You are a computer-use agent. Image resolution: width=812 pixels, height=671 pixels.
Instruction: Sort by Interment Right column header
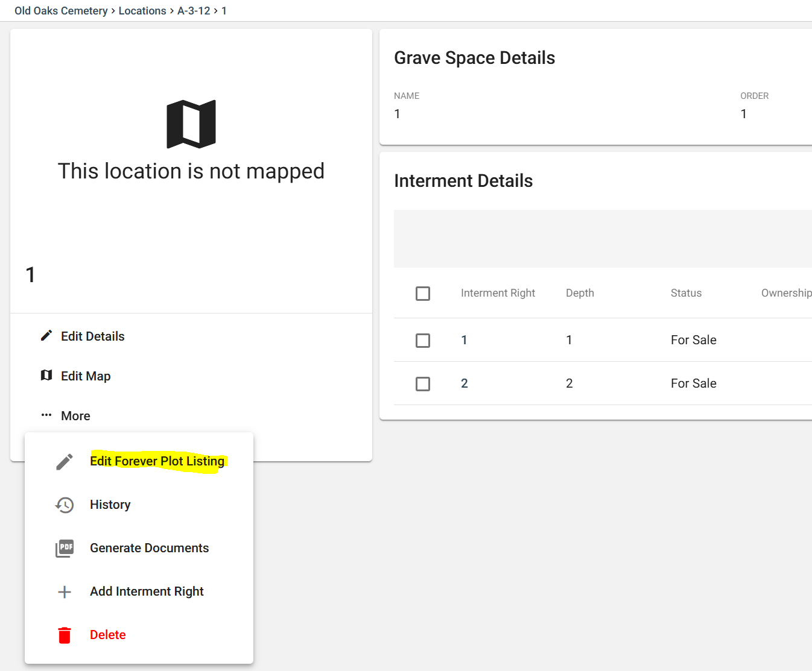click(x=498, y=293)
